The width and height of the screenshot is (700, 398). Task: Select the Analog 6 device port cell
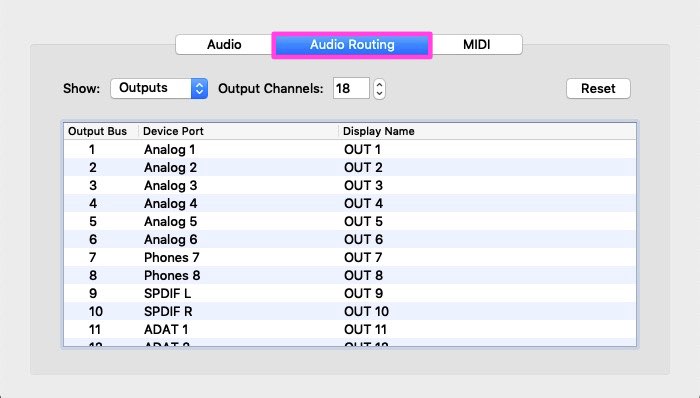click(x=171, y=240)
